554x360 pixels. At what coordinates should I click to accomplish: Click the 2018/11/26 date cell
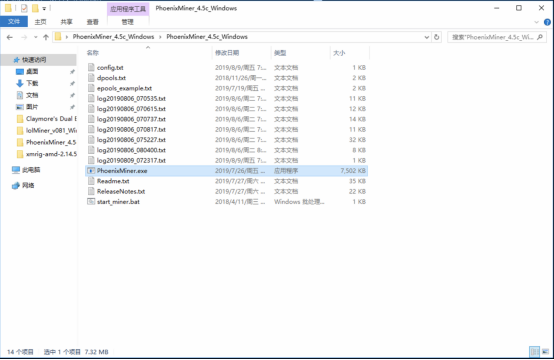(240, 78)
